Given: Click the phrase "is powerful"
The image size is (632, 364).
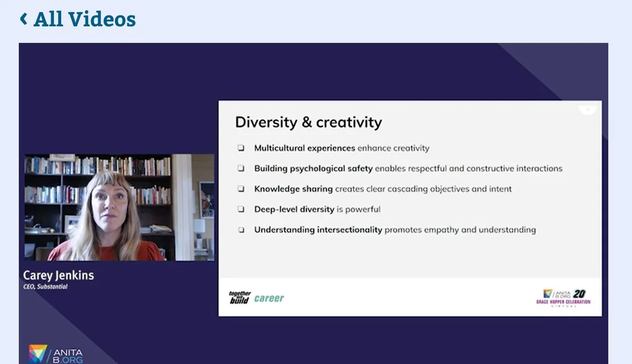Looking at the screenshot, I should pyautogui.click(x=359, y=209).
